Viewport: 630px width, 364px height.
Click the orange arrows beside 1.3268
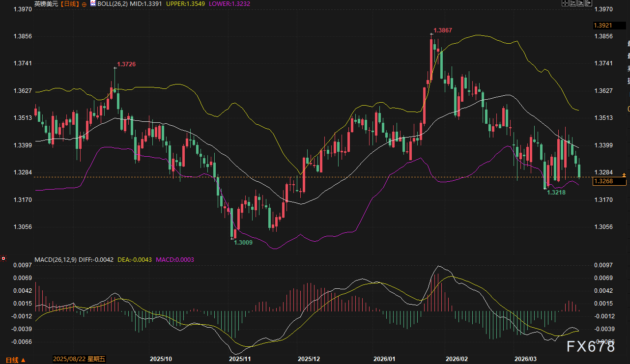pyautogui.click(x=624, y=175)
